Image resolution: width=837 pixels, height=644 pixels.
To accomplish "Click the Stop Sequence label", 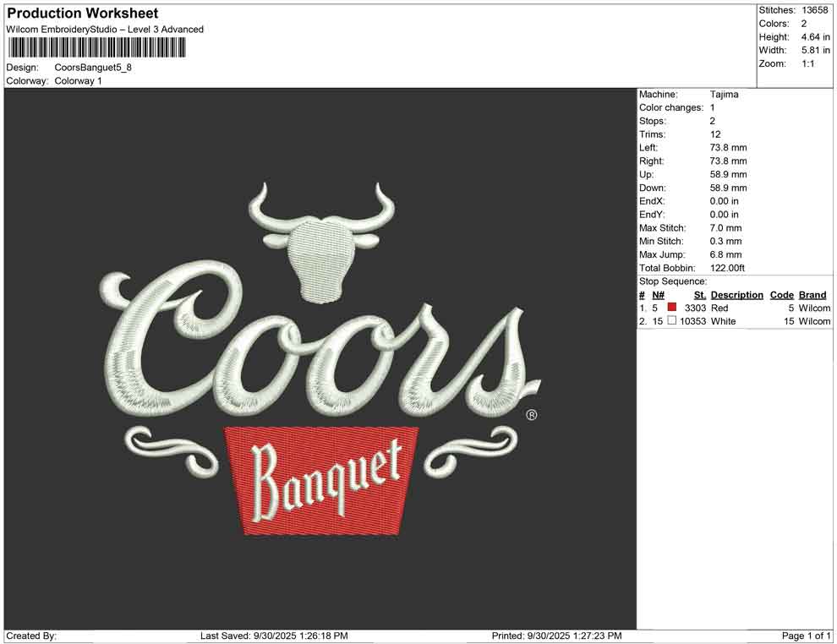I will (x=673, y=281).
